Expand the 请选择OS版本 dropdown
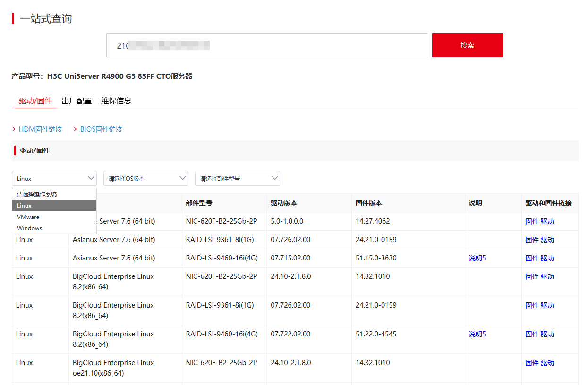The width and height of the screenshot is (588, 385). coord(145,178)
